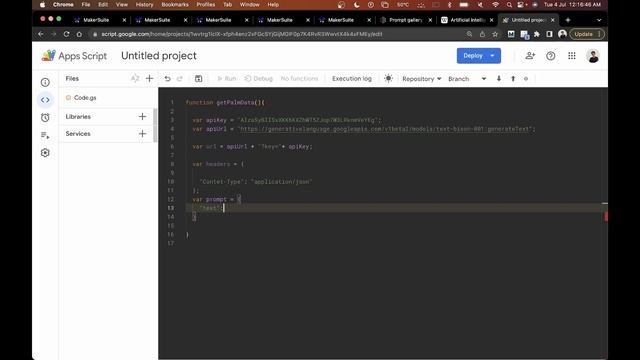Image resolution: width=640 pixels, height=360 pixels.
Task: Bookmark this page with star icon
Action: pos(495,34)
